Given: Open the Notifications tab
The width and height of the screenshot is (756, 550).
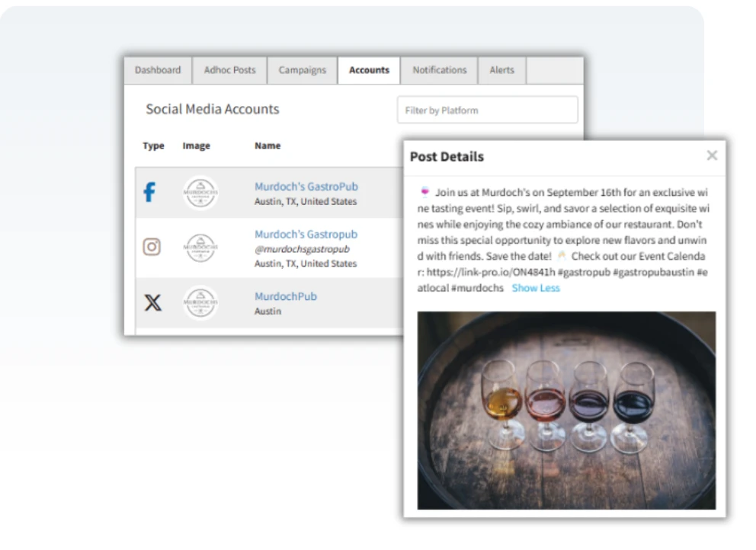Looking at the screenshot, I should pyautogui.click(x=439, y=70).
